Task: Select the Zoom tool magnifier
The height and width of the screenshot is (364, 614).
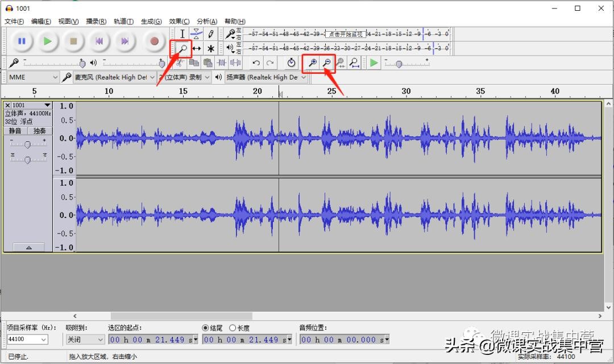Action: coord(182,49)
